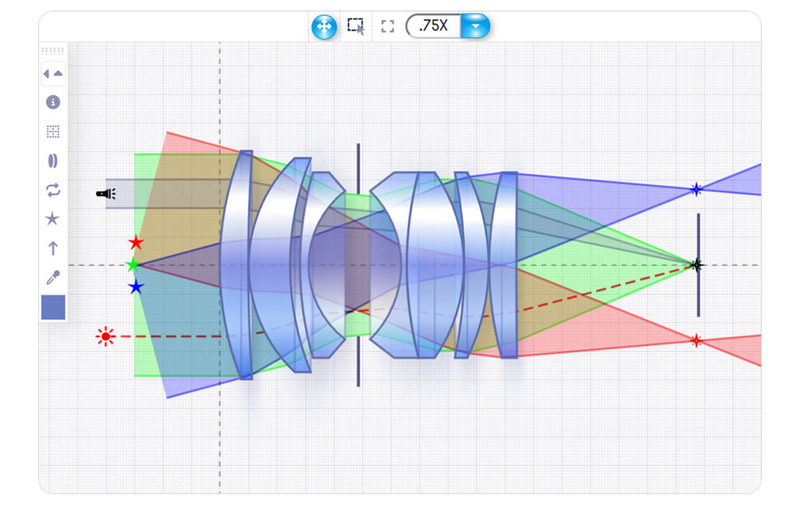
Task: Select the flashlight beam source
Action: [106, 194]
